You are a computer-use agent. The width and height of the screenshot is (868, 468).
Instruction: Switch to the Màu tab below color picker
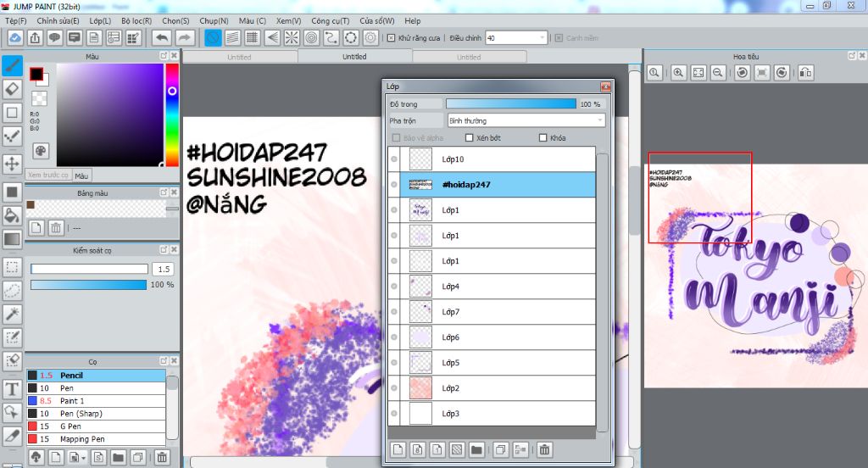click(x=82, y=176)
